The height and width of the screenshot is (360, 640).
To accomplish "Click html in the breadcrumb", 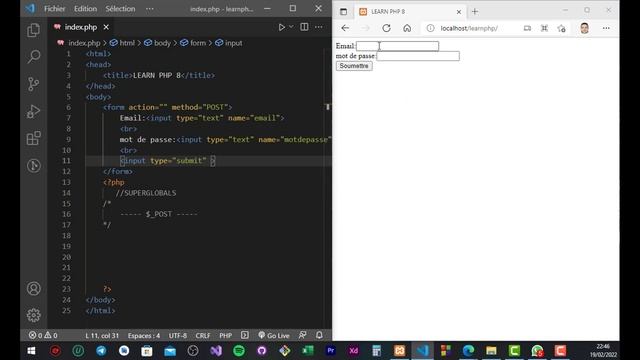I will pyautogui.click(x=127, y=43).
